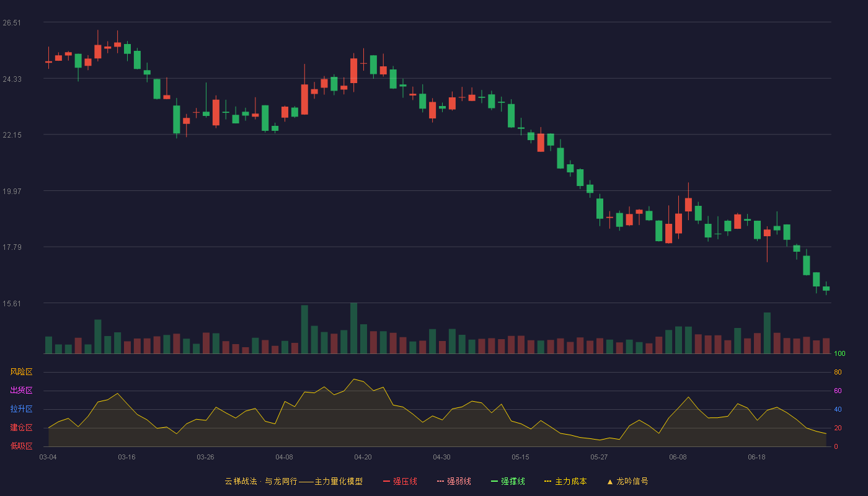Viewport: 868px width, 496px height.
Task: Click the magenta 60 indicator scale value
Action: click(838, 391)
